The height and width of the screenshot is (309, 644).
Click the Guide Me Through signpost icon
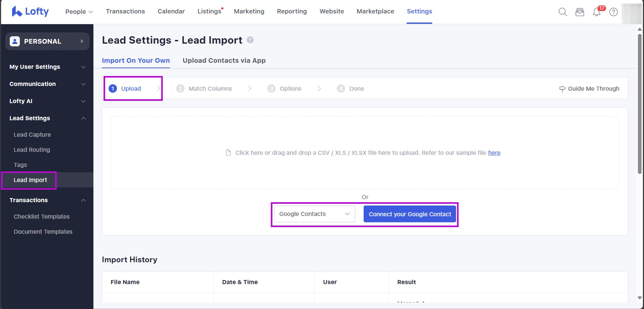pyautogui.click(x=562, y=89)
